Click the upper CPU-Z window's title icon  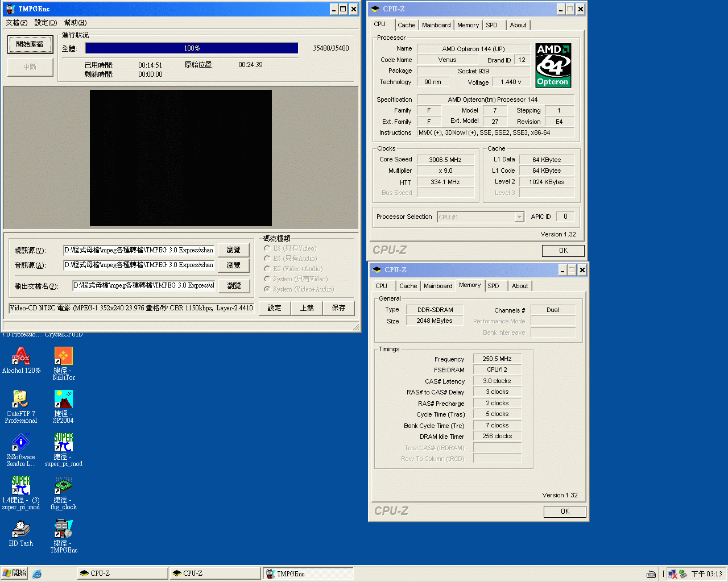click(x=375, y=9)
